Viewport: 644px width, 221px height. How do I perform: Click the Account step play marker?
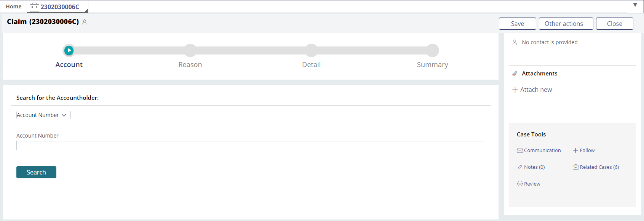click(x=69, y=50)
